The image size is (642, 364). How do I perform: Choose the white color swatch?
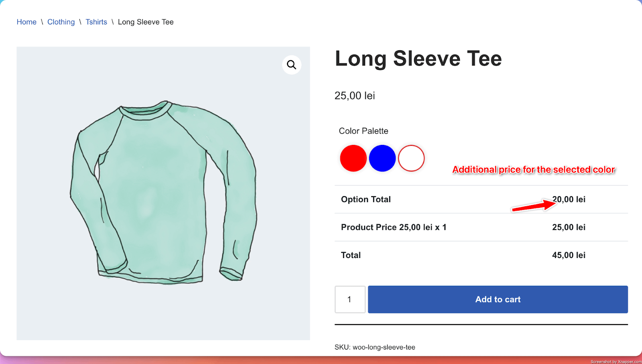point(411,158)
